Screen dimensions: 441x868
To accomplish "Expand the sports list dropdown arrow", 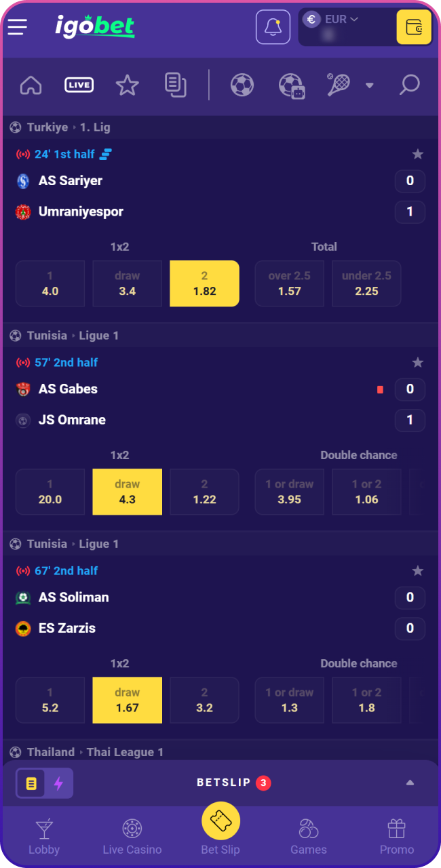I will pos(370,85).
